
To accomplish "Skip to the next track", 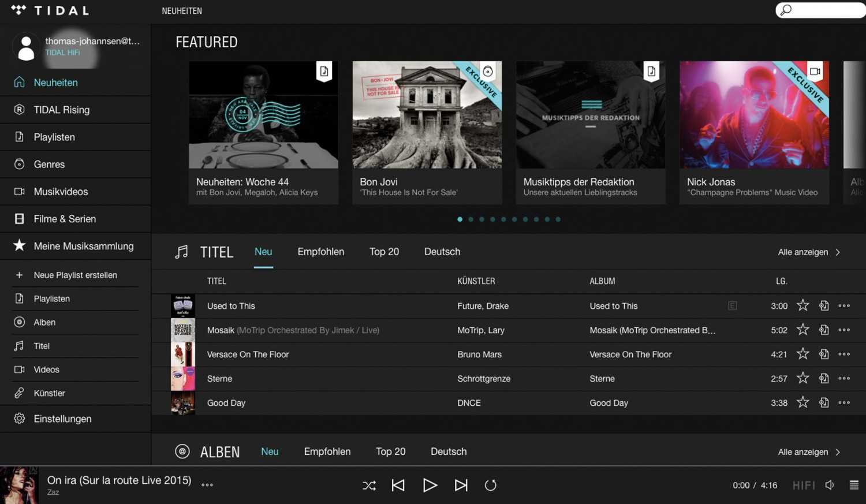I will (x=461, y=486).
